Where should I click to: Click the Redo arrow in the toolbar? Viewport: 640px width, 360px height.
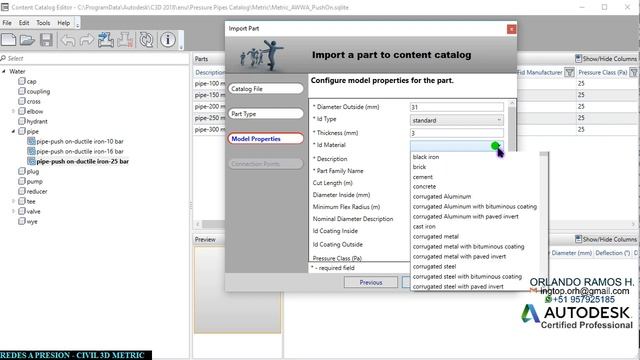pyautogui.click(x=87, y=40)
